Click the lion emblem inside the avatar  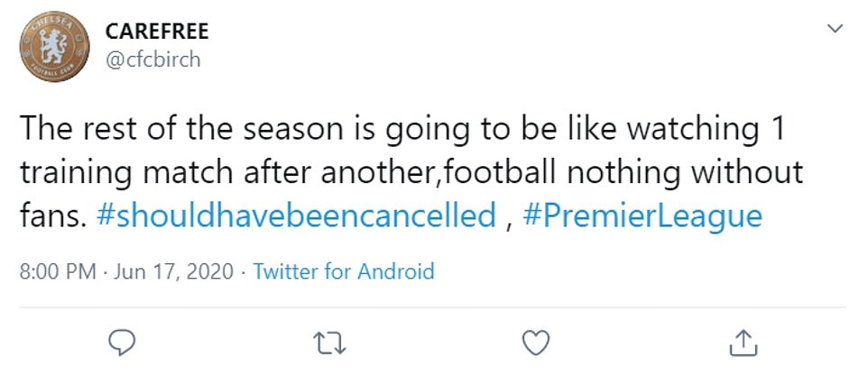coord(54,47)
